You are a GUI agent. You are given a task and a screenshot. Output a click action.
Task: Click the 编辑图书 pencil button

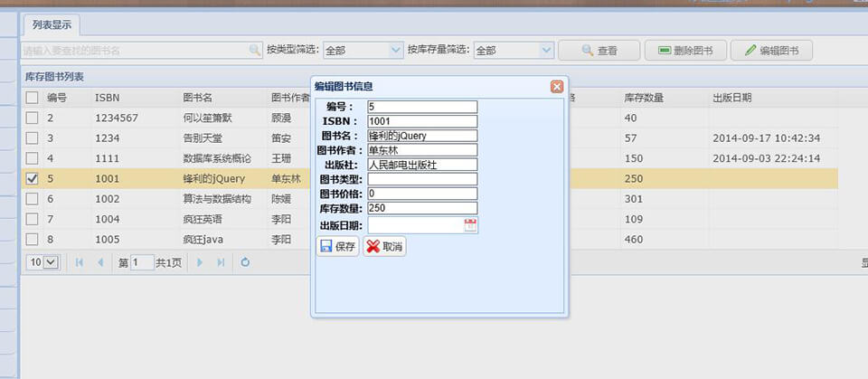coord(771,51)
